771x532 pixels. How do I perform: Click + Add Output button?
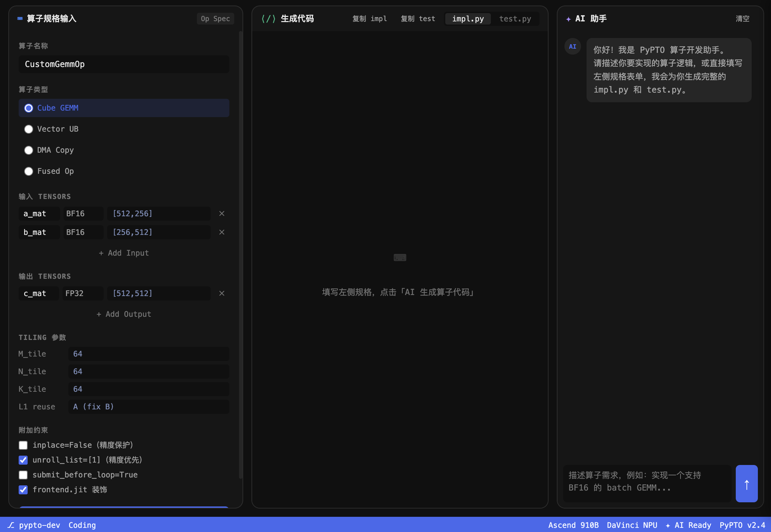124,314
